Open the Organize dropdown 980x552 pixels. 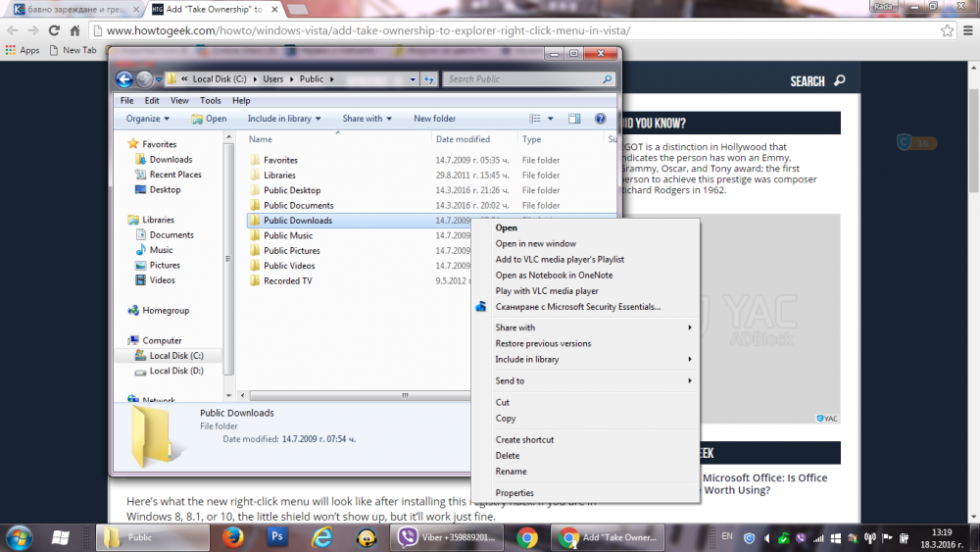(148, 119)
